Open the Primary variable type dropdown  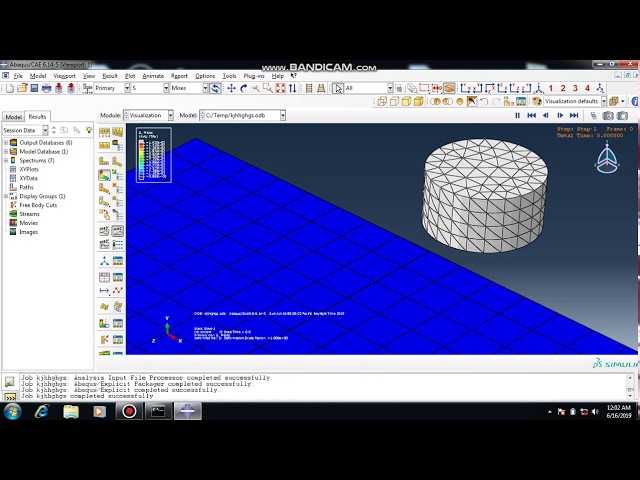pos(127,88)
